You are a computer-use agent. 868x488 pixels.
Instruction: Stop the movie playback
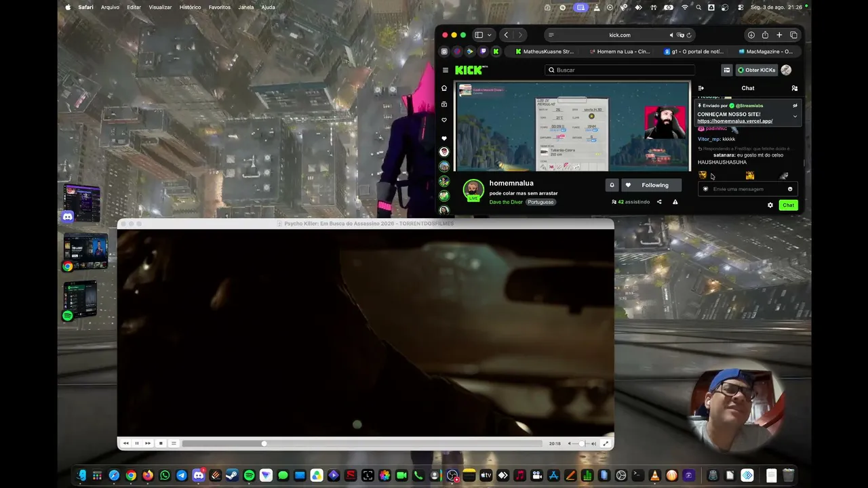click(x=161, y=443)
